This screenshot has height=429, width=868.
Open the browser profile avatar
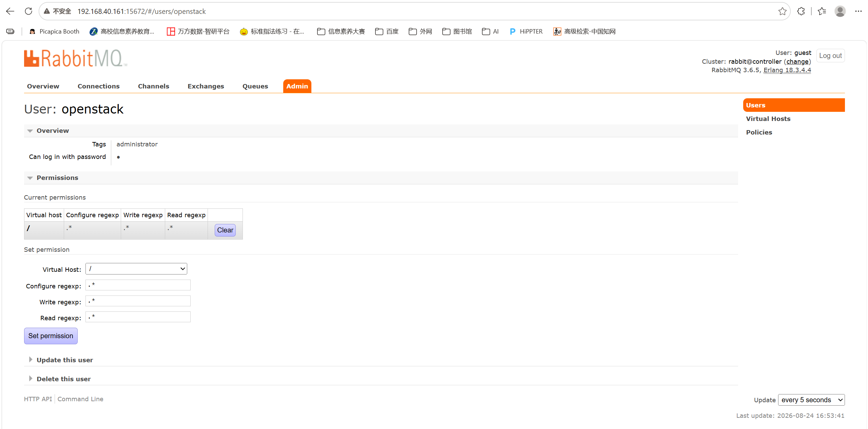[x=840, y=11]
